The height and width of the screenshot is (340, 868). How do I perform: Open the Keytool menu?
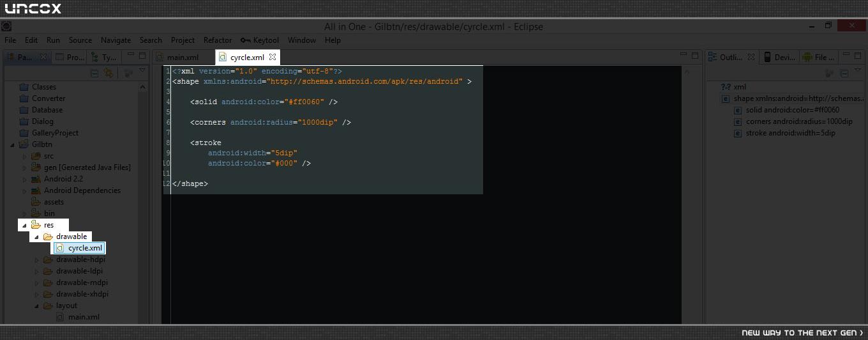(260, 40)
